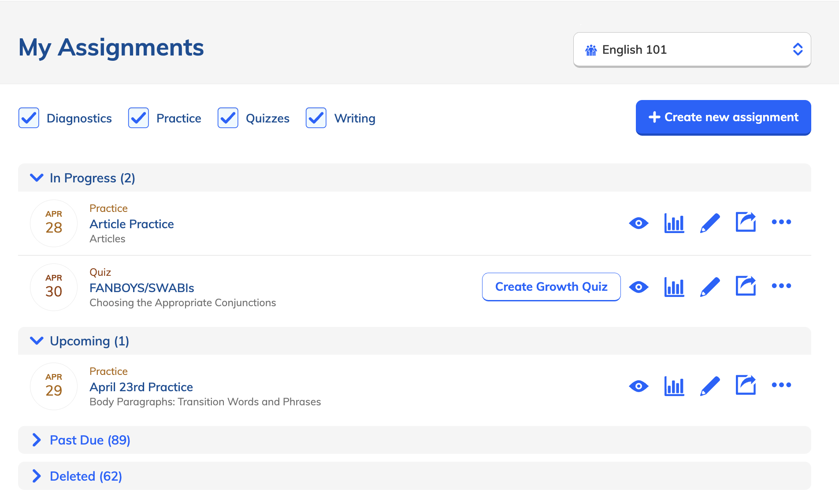Viewport: 839px width, 504px height.
Task: Open the English 101 class dropdown
Action: tap(692, 49)
